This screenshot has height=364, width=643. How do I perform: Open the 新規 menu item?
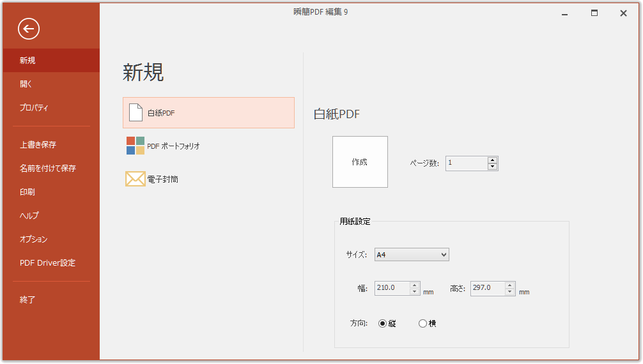coord(51,60)
